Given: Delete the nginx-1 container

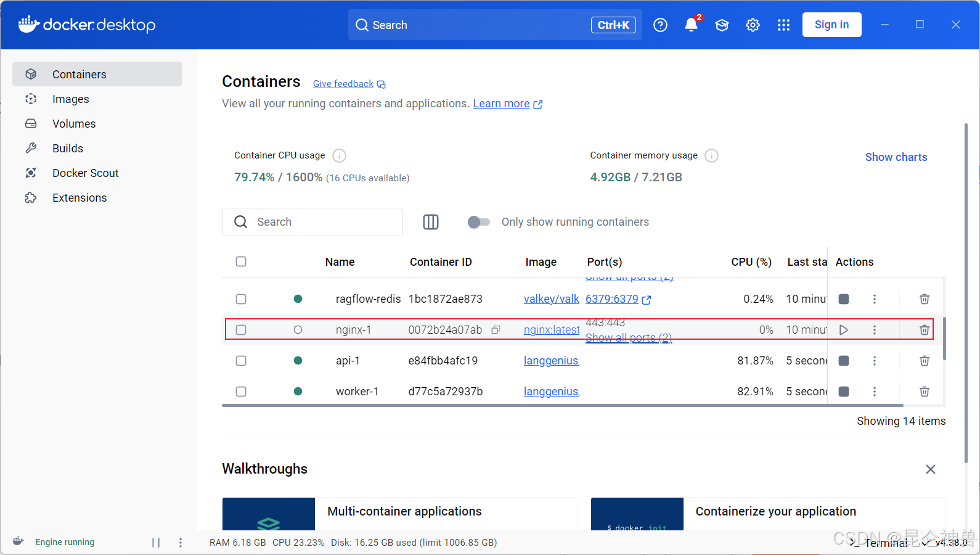Looking at the screenshot, I should click(x=925, y=330).
